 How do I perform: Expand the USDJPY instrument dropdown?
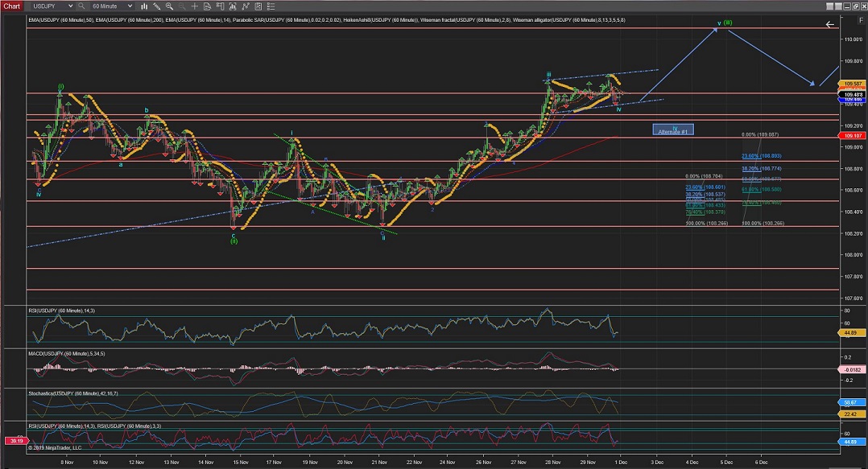pos(72,6)
